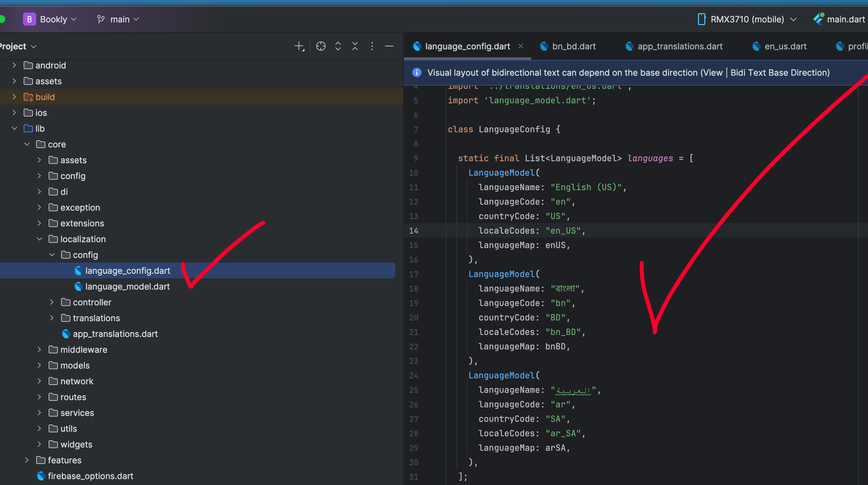Click line number 14 in the gutter
Screen dimensions: 868x485
[413, 231]
